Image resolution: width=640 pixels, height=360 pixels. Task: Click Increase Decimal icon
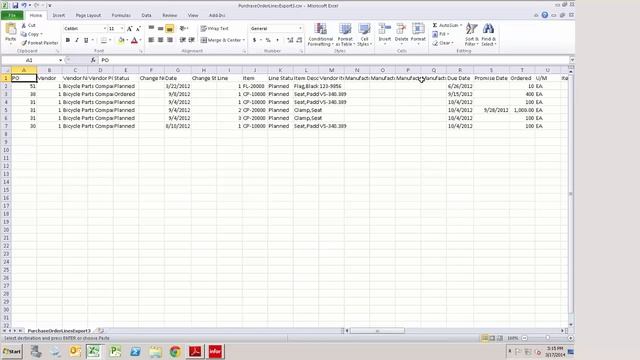(x=290, y=40)
